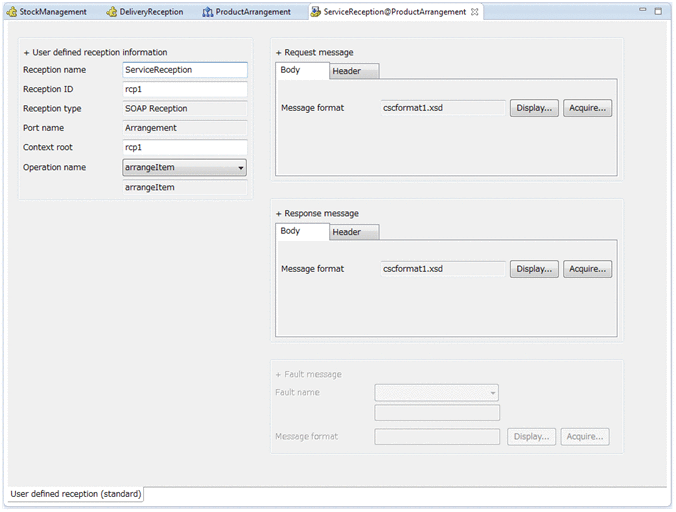Select Body tab in Request message
The image size is (676, 512).
coord(290,70)
